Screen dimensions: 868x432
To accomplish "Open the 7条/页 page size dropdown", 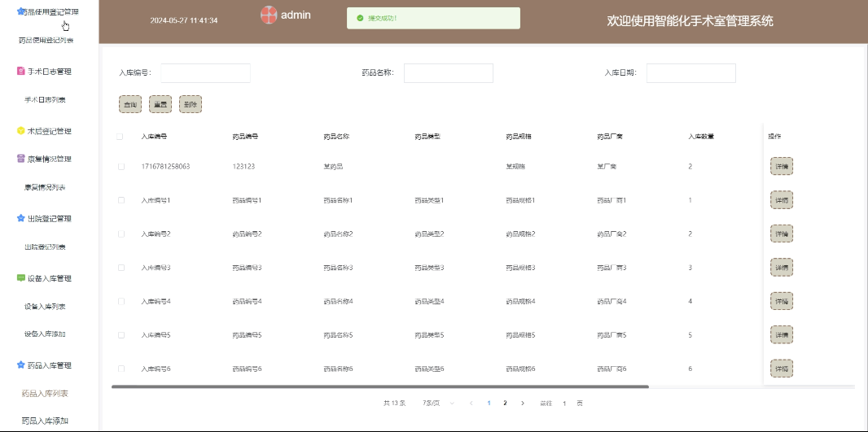I will tap(438, 404).
